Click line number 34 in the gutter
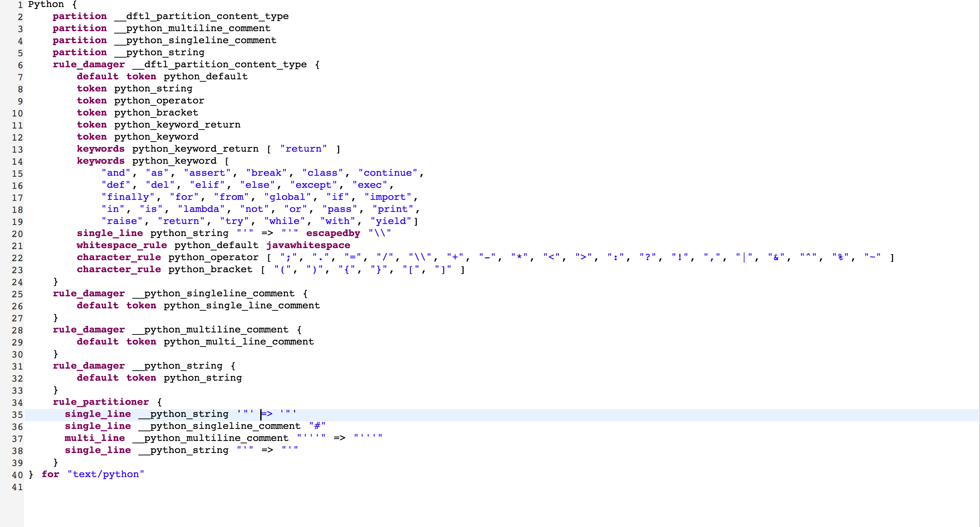 coord(17,402)
